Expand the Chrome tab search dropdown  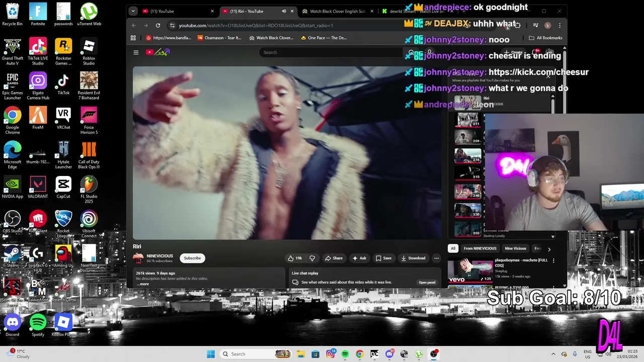click(x=133, y=11)
